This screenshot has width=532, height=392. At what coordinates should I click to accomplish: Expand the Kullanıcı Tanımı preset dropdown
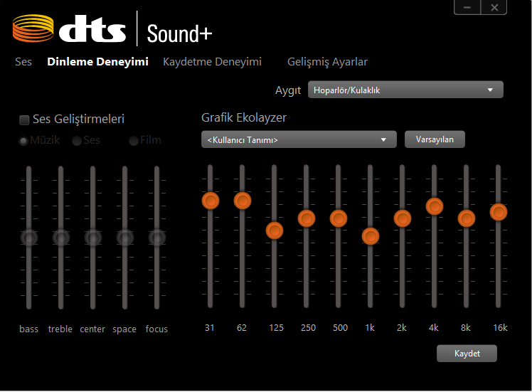299,139
